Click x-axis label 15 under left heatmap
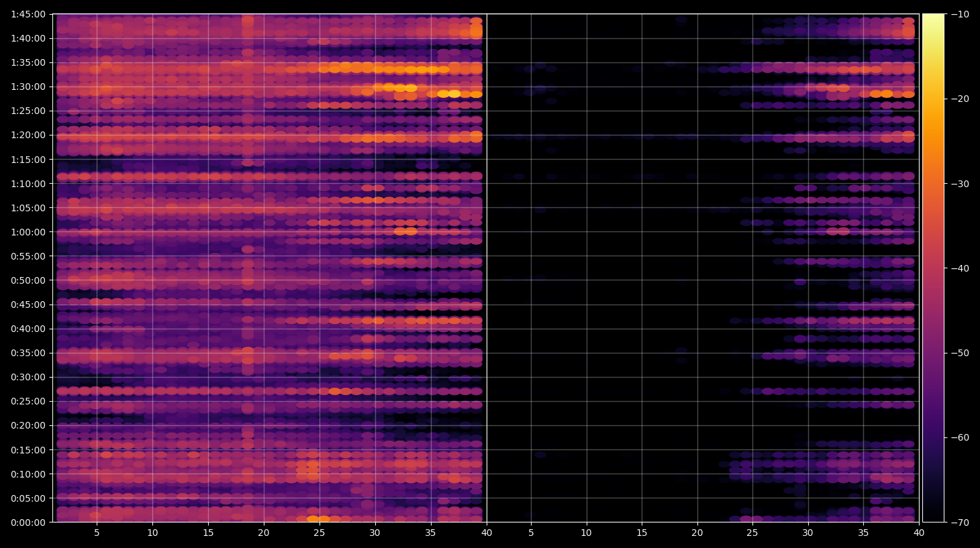Screen dimensions: 980x548 click(x=208, y=533)
